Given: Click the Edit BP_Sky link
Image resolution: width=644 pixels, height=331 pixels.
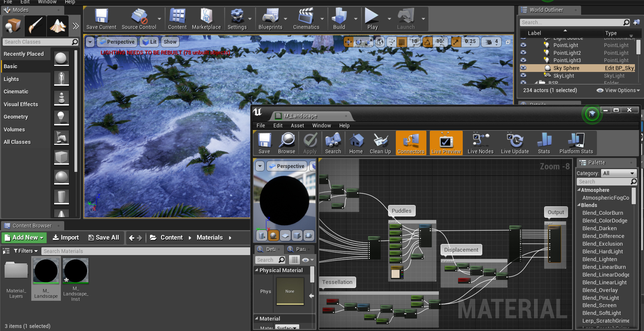Looking at the screenshot, I should click(619, 68).
